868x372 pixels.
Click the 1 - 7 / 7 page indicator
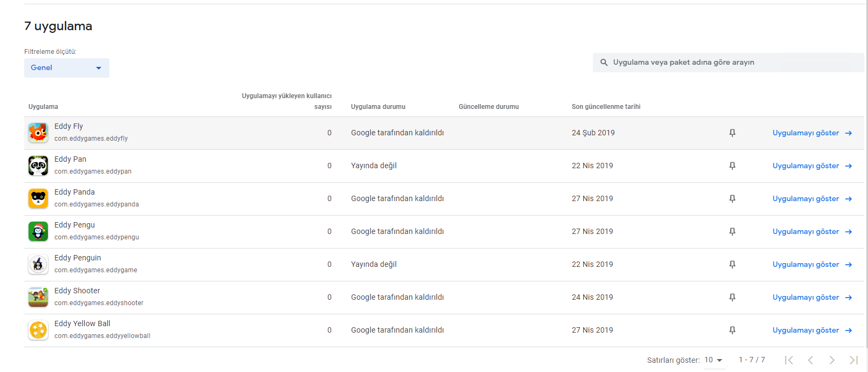point(752,360)
